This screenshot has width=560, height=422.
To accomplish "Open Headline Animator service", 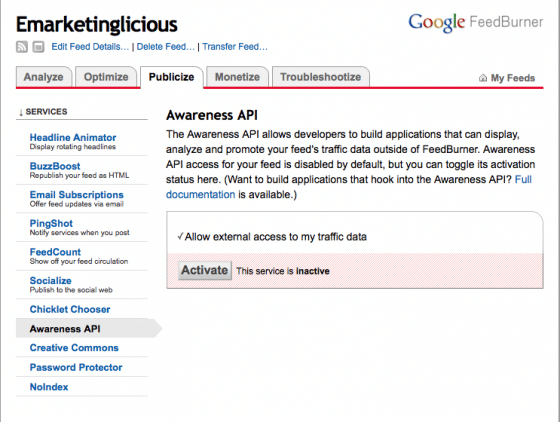I will [x=73, y=137].
